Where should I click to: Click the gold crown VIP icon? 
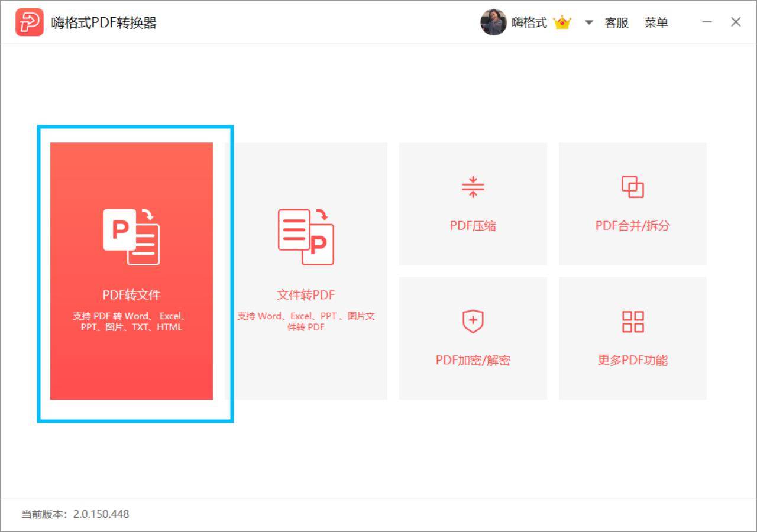(x=562, y=23)
